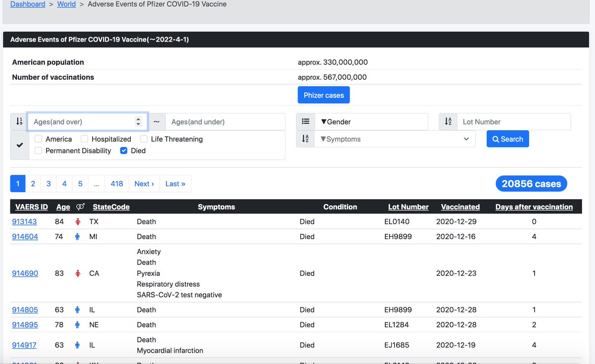
Task: Click the female icon in row 914690
Action: coord(77,273)
